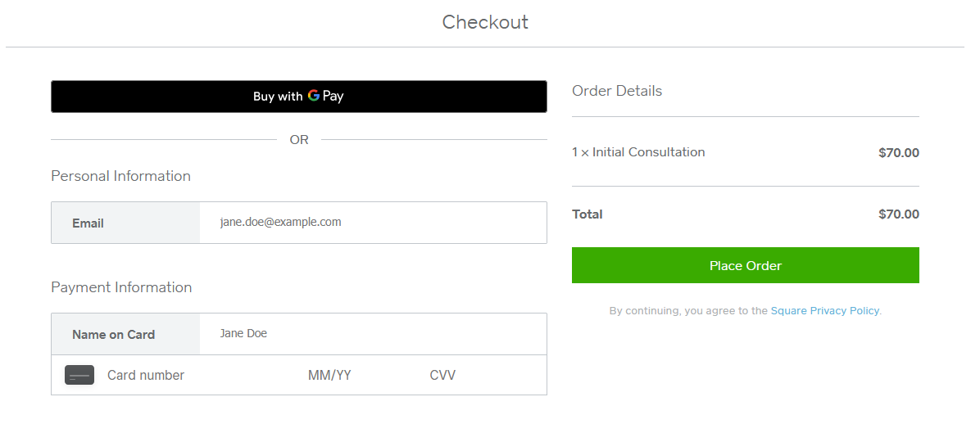The height and width of the screenshot is (433, 980).
Task: Click the Name on Card label
Action: click(113, 335)
